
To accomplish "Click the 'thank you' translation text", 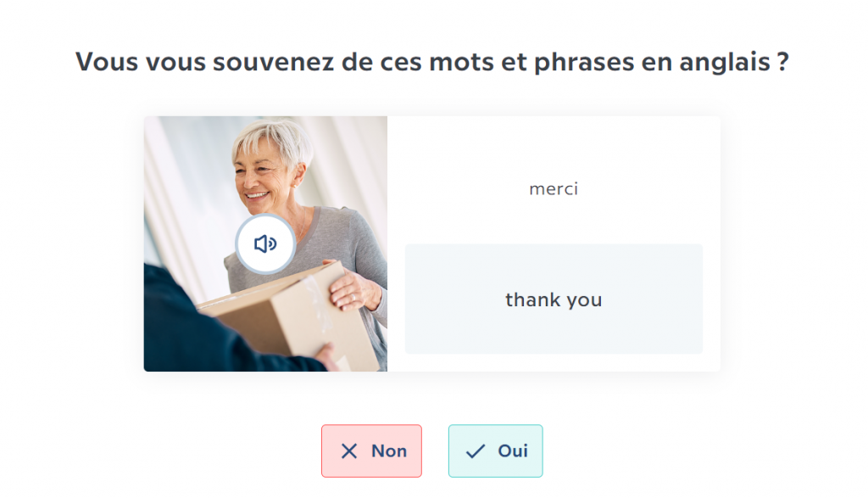I will tap(554, 299).
